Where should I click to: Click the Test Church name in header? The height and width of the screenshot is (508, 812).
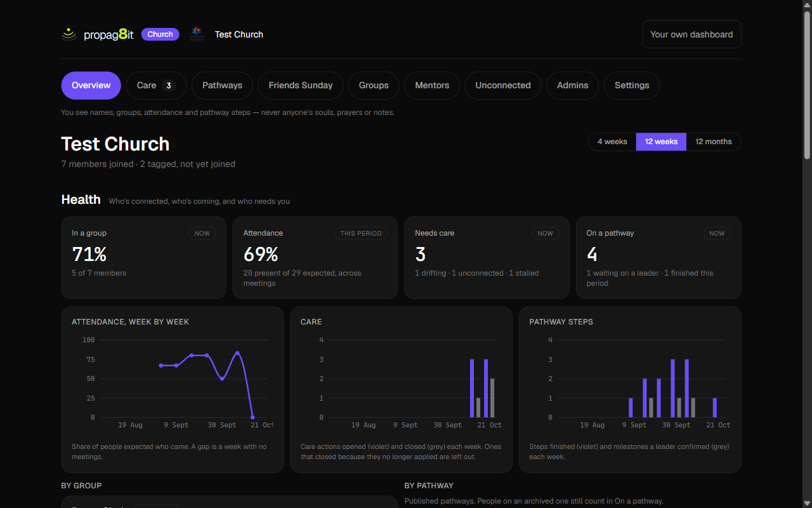239,34
